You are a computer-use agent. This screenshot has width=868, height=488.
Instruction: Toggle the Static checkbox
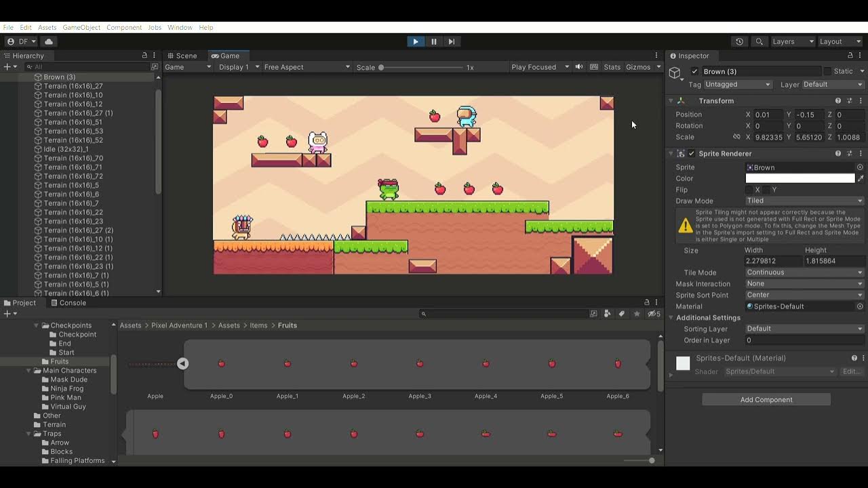point(827,71)
